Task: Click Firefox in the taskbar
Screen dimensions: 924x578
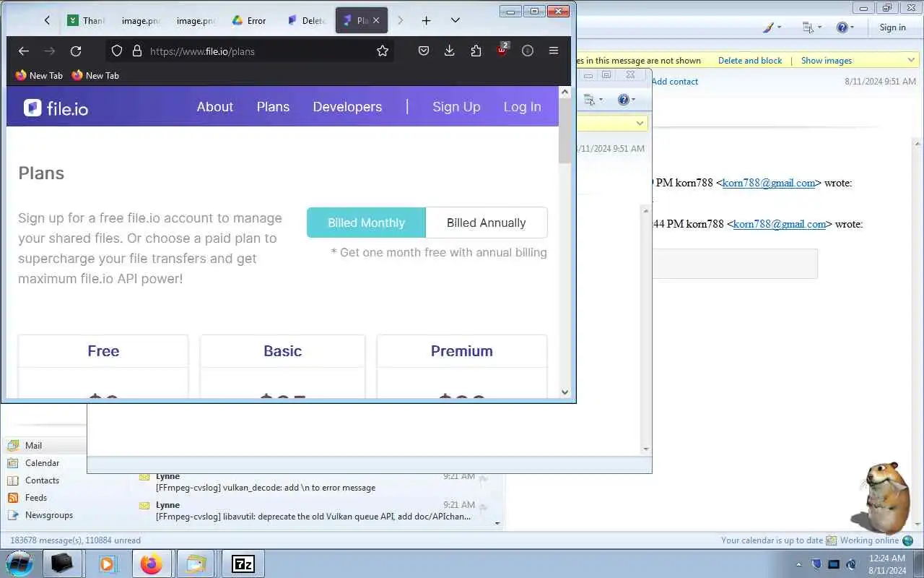Action: pos(152,564)
